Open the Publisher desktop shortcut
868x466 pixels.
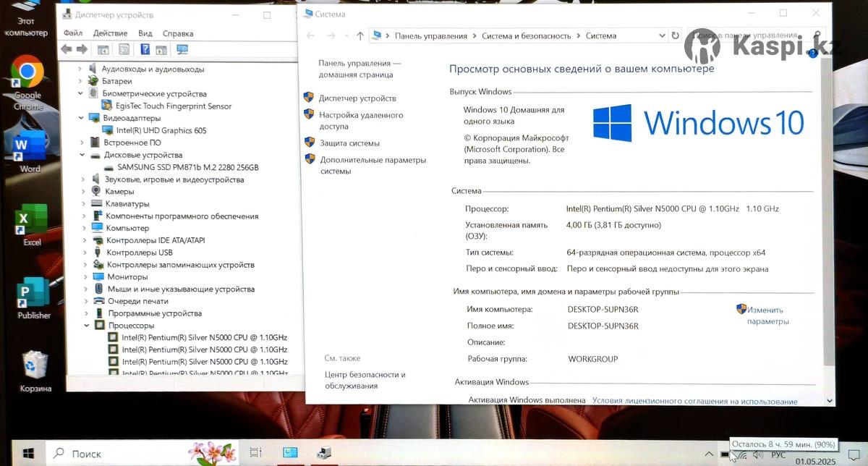point(33,298)
